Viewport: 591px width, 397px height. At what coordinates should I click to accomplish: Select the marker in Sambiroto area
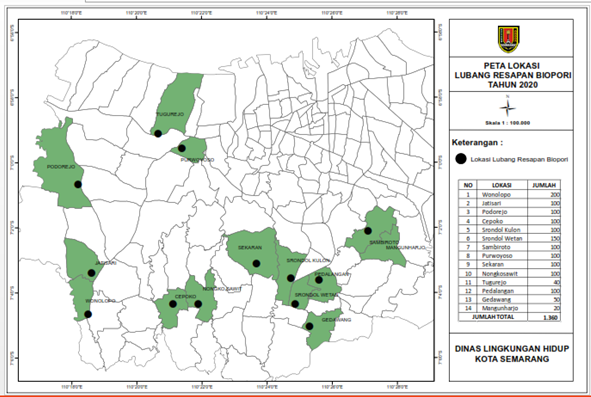click(x=368, y=231)
